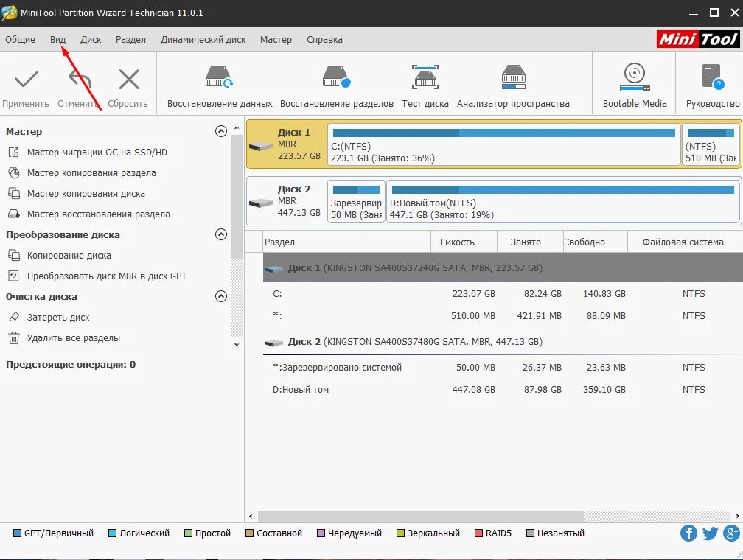Click horizontal scrollbar right arrow
Viewport: 743px width, 560px height.
(737, 516)
